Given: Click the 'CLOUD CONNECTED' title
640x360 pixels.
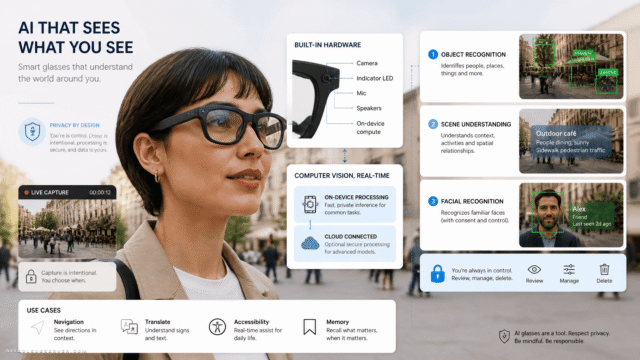Looking at the screenshot, I should pos(351,236).
